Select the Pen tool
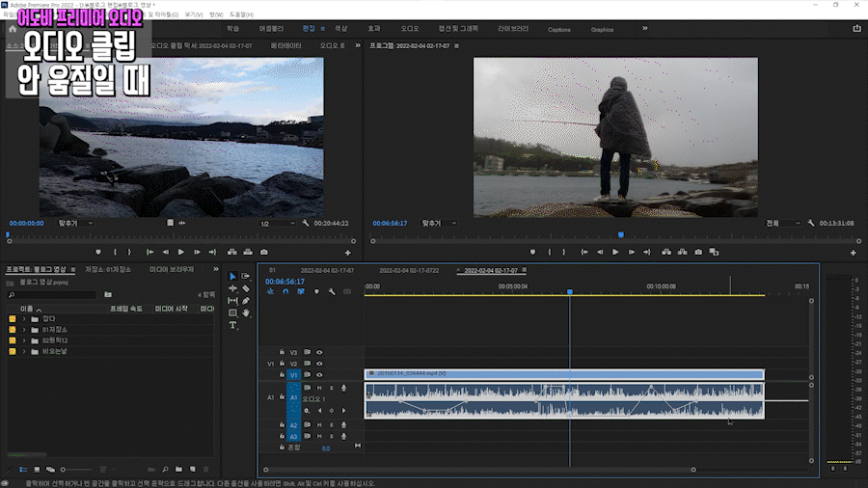868x488 pixels. click(246, 301)
